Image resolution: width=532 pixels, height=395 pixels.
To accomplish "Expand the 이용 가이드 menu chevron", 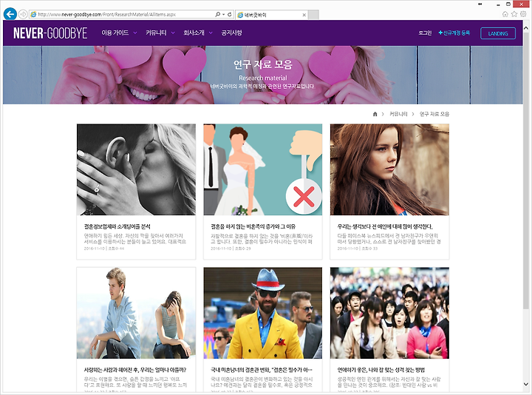I will coord(135,33).
